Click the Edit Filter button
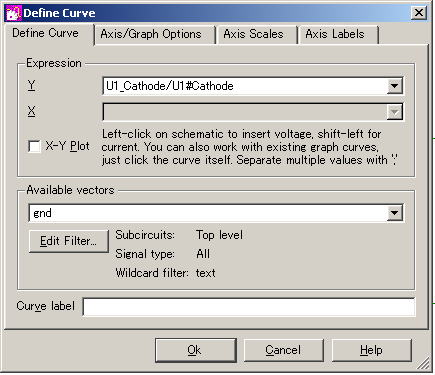The height and width of the screenshot is (375, 435). 69,241
